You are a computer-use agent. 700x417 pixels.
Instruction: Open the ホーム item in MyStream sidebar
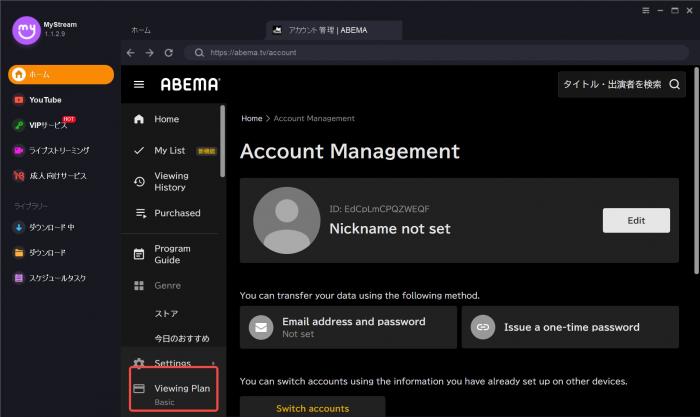click(x=61, y=75)
